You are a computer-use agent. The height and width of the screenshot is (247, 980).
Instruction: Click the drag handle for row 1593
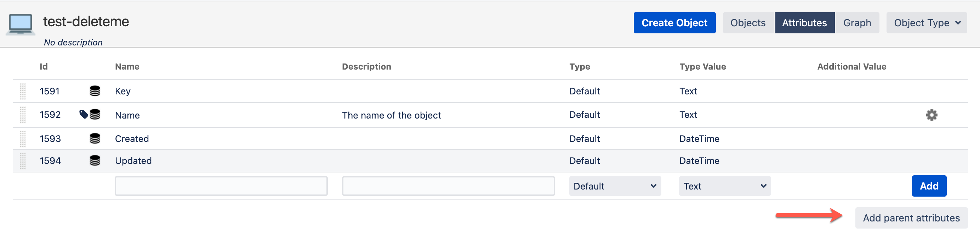click(23, 138)
